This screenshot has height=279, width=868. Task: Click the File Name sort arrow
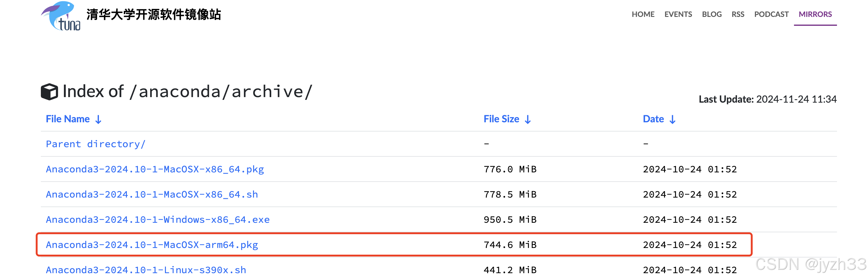tap(98, 119)
